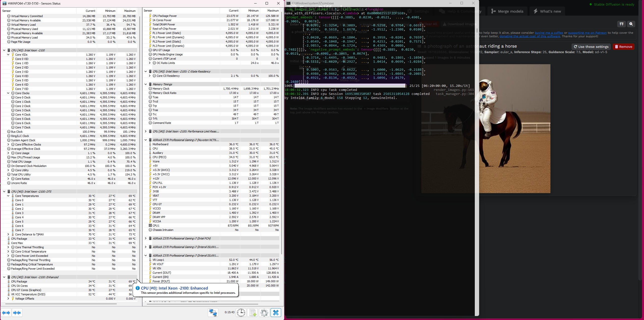Click the magnifier search icon in Stable Diffusion

(x=631, y=24)
